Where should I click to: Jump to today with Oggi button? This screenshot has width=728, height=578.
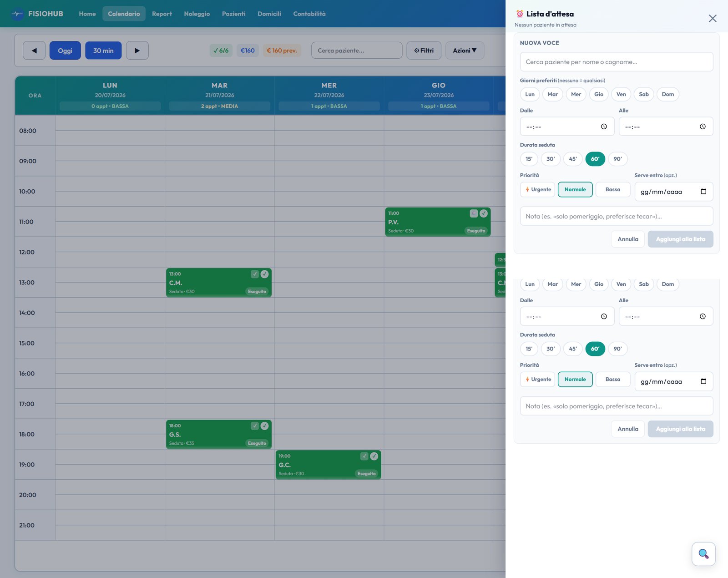65,51
